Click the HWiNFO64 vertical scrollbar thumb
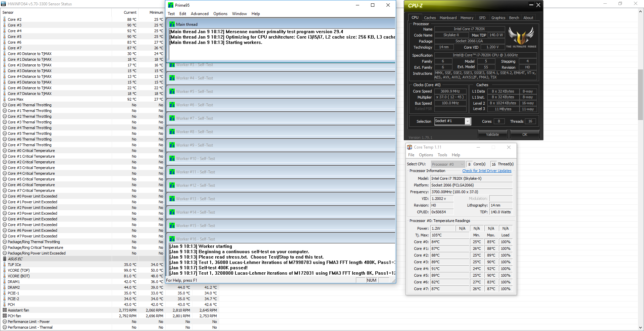This screenshot has height=331, width=644. tap(641, 95)
